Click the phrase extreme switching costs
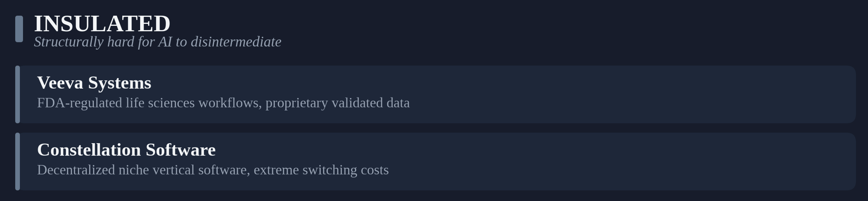The image size is (868, 201). pyautogui.click(x=321, y=170)
